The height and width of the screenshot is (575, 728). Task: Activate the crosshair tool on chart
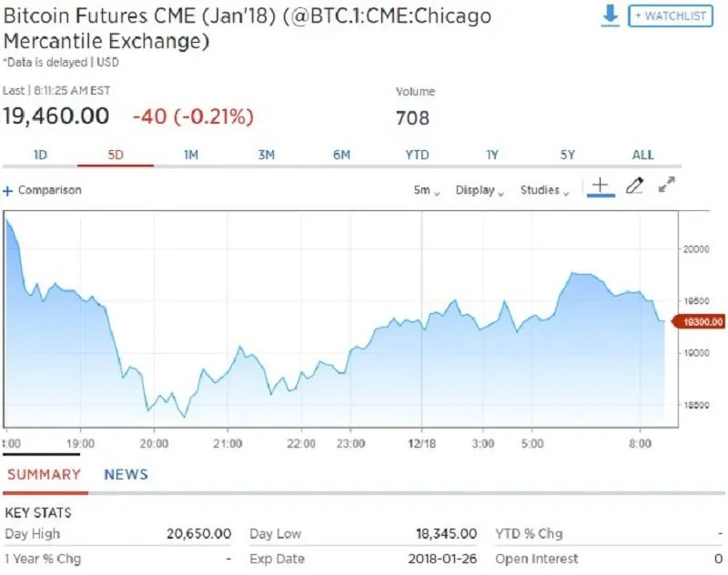(600, 186)
